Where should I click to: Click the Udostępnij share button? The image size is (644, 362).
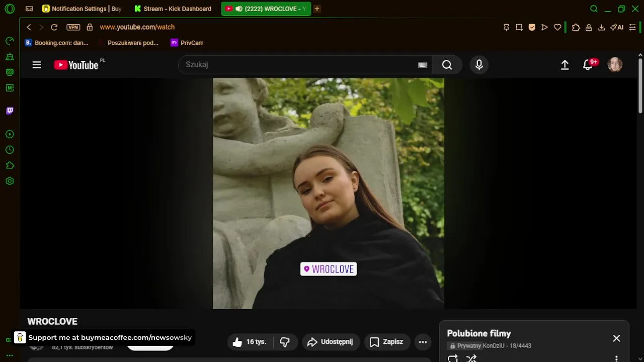click(x=331, y=342)
